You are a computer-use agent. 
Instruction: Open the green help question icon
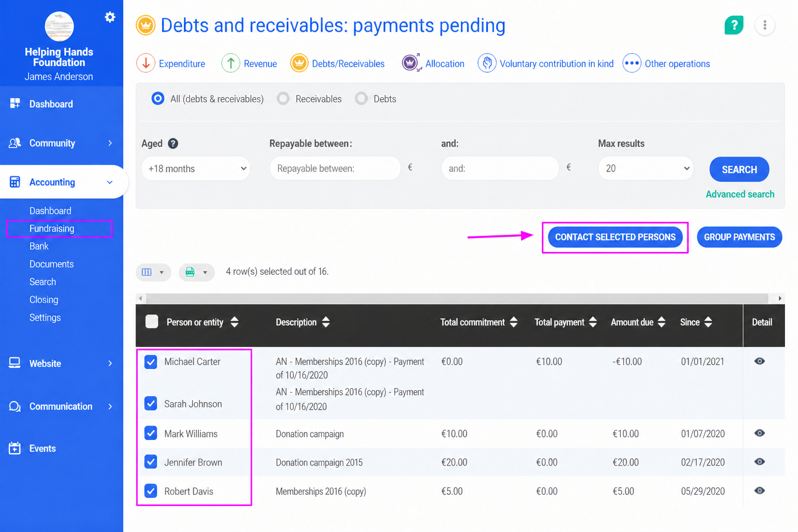tap(734, 25)
